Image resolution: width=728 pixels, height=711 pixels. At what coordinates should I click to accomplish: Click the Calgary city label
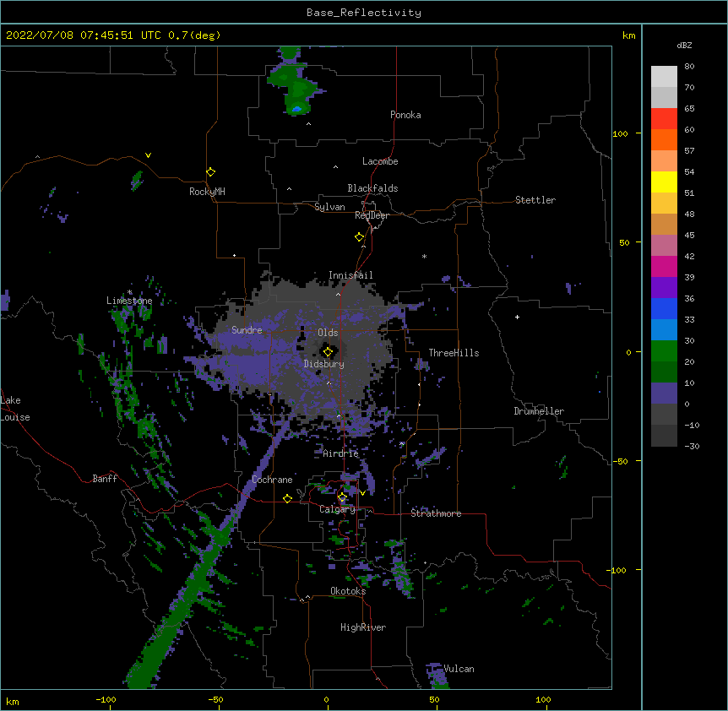point(338,509)
